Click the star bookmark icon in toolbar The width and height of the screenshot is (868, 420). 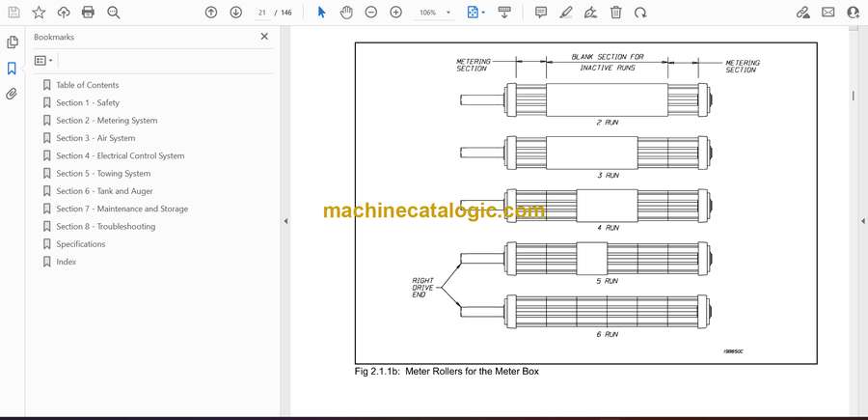point(39,13)
